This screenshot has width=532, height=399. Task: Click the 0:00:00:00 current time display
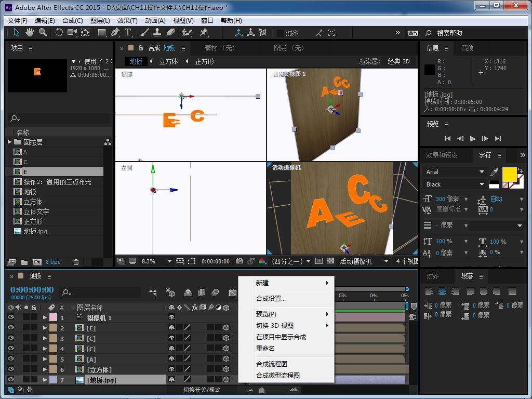click(32, 290)
